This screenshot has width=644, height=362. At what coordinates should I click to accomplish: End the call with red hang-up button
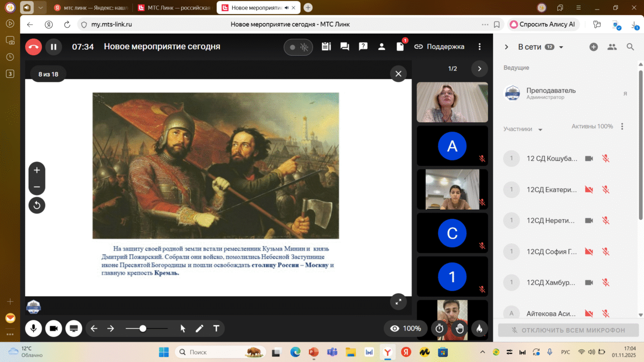(34, 47)
